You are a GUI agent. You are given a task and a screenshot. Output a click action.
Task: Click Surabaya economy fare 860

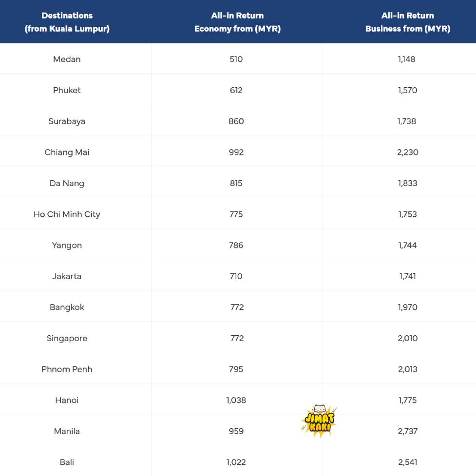click(236, 121)
